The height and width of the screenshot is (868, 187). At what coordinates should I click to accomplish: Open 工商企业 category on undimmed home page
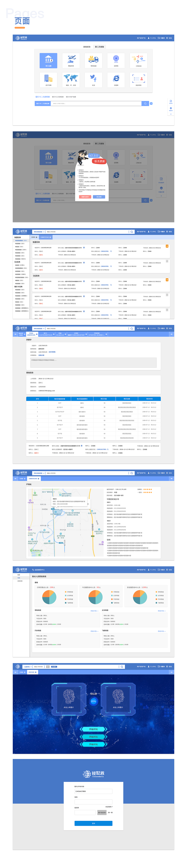[x=138, y=61]
